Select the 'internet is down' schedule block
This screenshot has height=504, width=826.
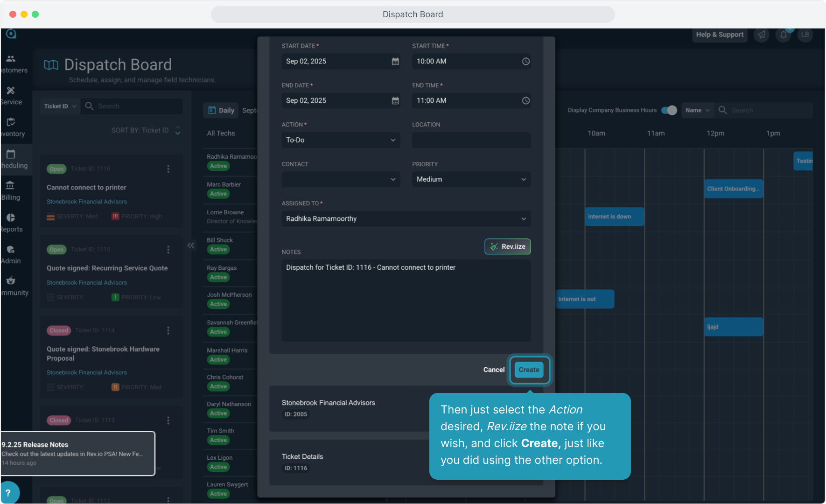click(x=615, y=217)
